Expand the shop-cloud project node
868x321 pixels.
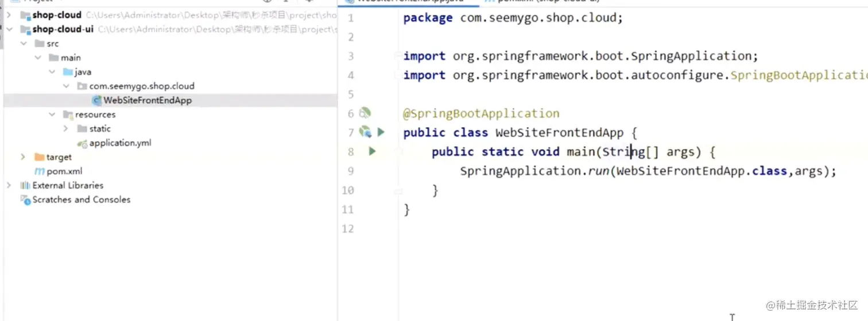(x=9, y=15)
